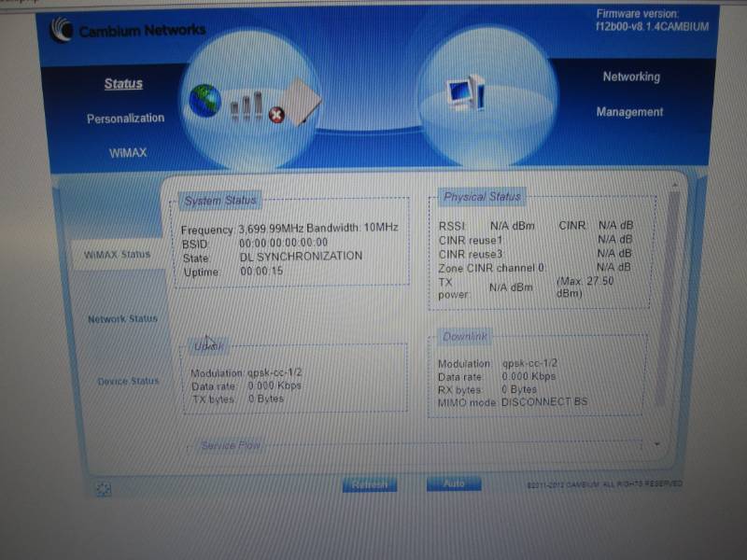Click the state value DL SYNCHRONIZATION
747x560 pixels.
(x=301, y=256)
